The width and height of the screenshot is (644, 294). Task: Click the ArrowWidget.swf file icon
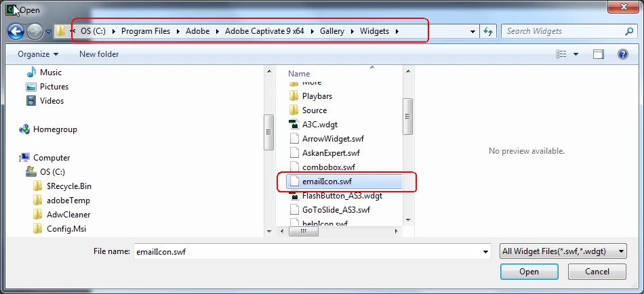294,139
